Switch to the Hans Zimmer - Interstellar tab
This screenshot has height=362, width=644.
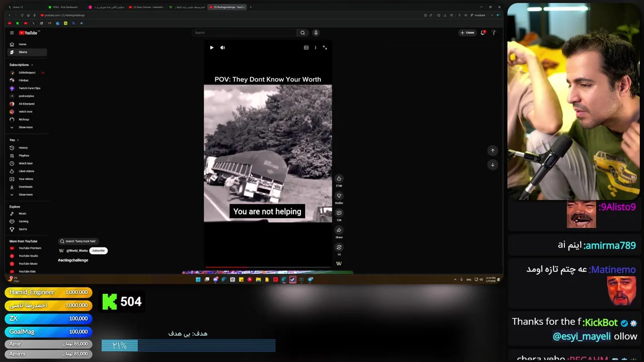pos(146,7)
